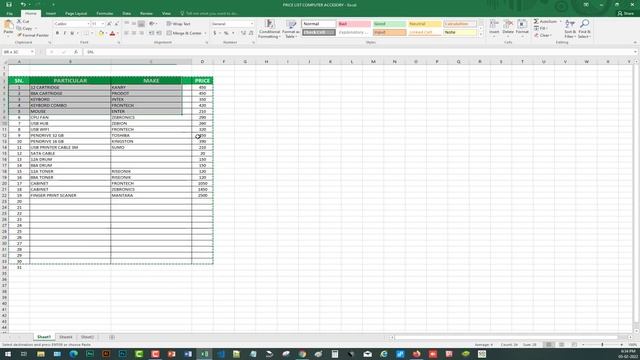Click the Name Box field

18,52
